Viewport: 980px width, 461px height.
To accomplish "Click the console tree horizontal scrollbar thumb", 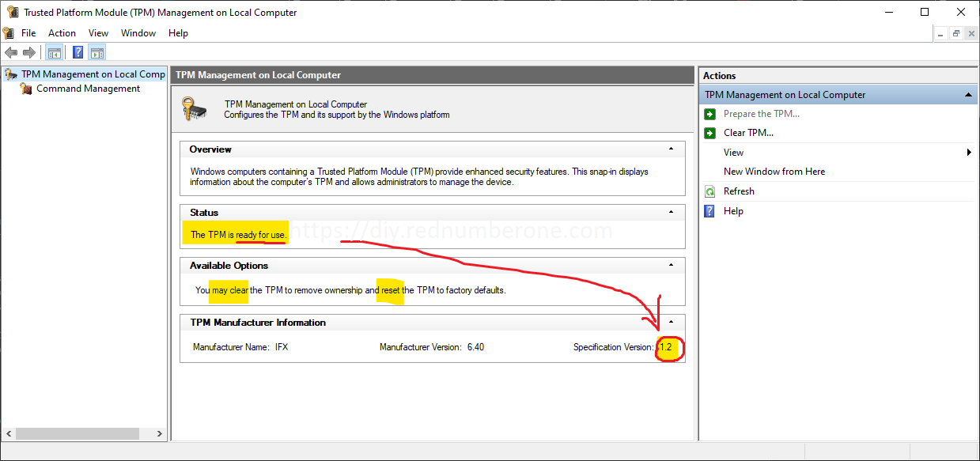I will pyautogui.click(x=78, y=434).
